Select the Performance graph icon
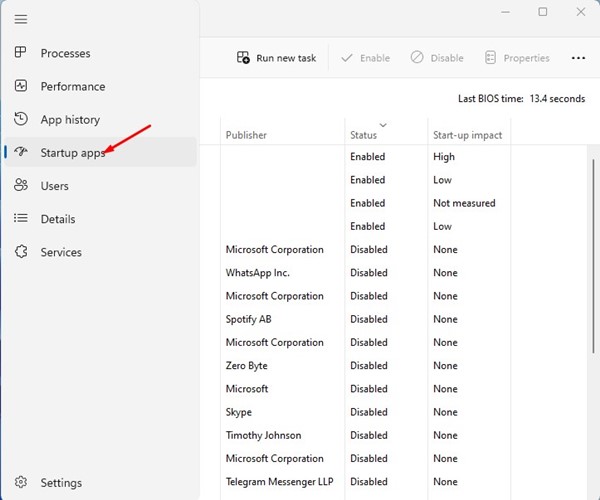 tap(21, 86)
